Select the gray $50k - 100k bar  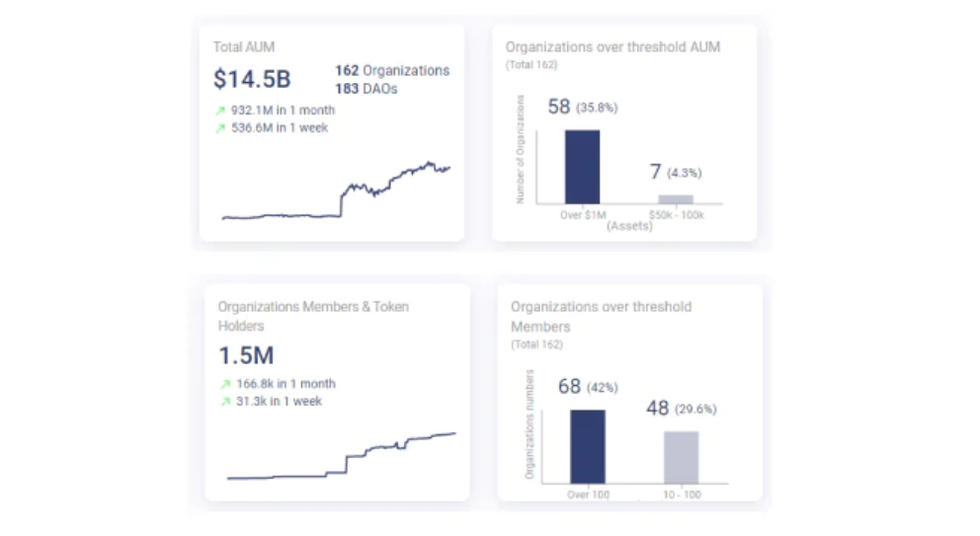[676, 199]
